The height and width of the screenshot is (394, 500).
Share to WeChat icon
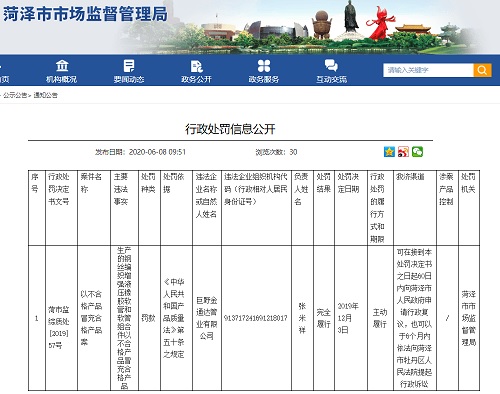417,152
